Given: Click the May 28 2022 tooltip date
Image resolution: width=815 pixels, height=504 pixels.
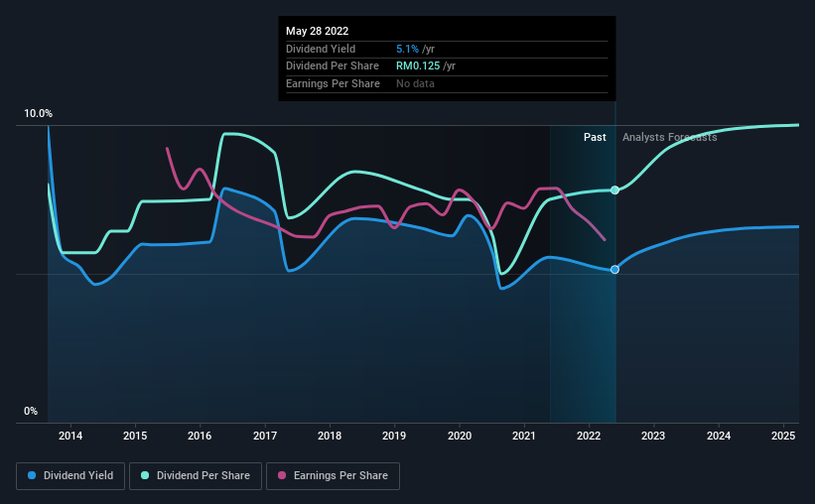Looking at the screenshot, I should tap(317, 31).
